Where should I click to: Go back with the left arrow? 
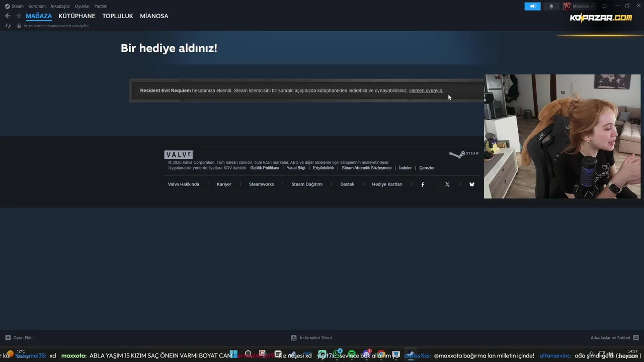click(8, 16)
